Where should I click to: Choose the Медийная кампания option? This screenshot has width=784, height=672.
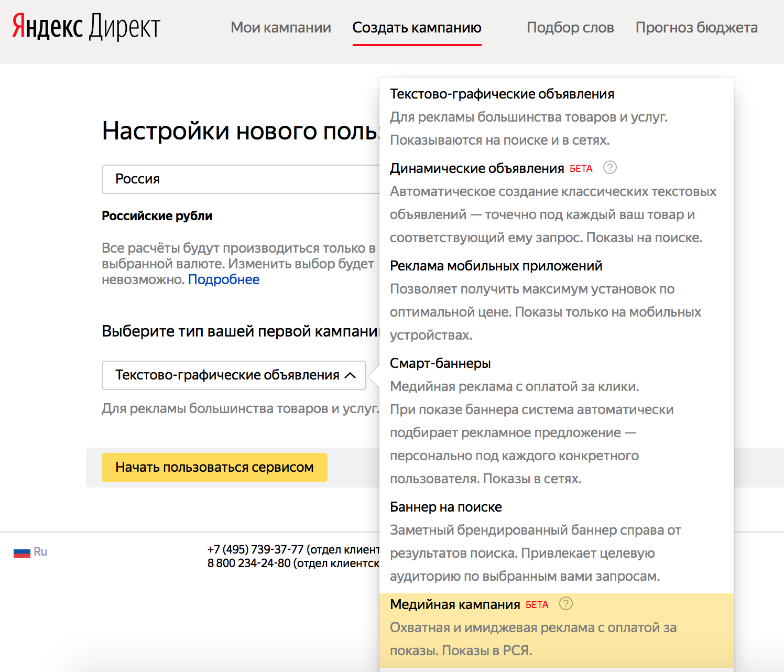[x=556, y=630]
